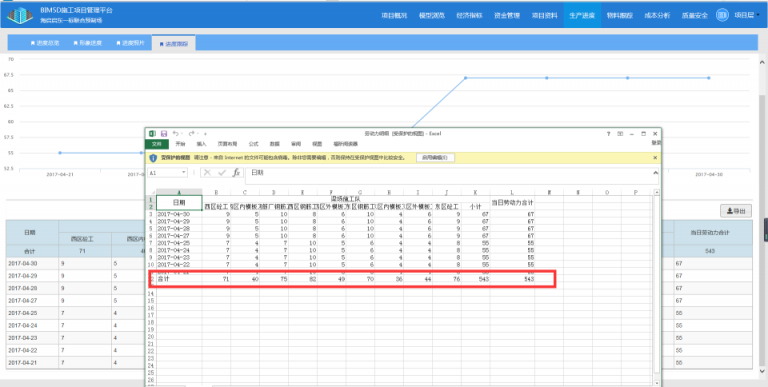Click the formula bar cancel X icon
768x387 pixels.
[x=208, y=172]
